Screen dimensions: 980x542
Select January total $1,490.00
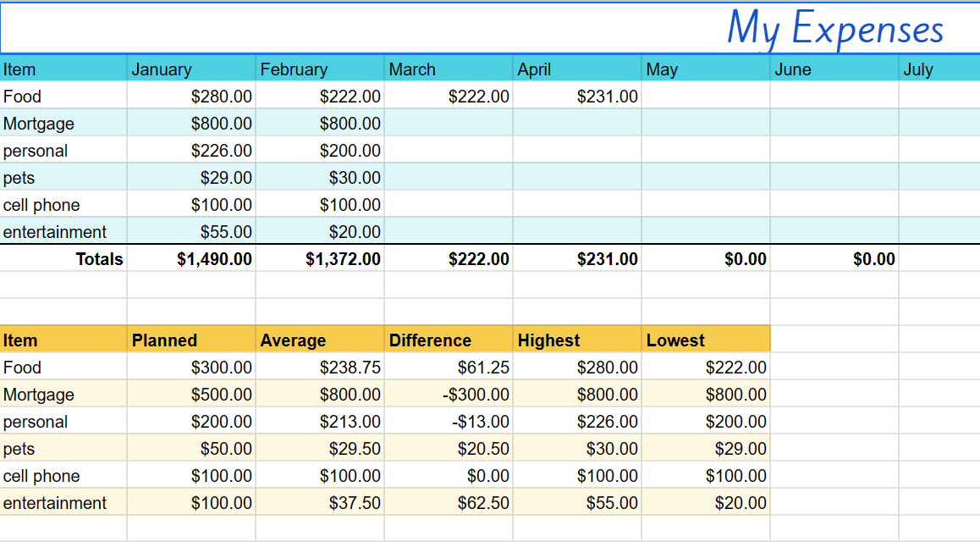pos(191,259)
